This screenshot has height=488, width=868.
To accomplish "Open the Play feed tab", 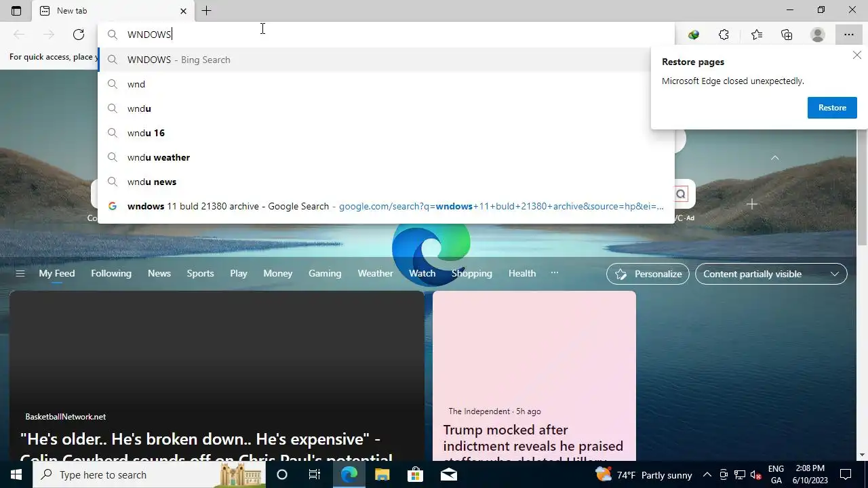I will click(239, 273).
